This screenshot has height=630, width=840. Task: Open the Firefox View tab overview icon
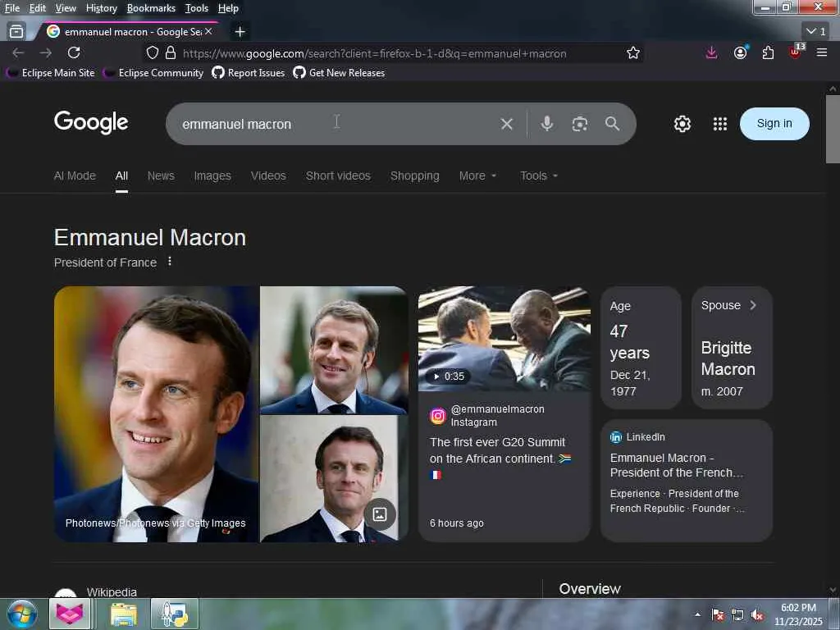tap(16, 32)
